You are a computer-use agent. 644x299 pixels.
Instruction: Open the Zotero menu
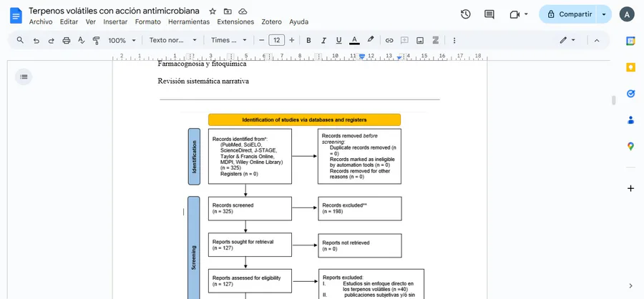[x=272, y=22]
